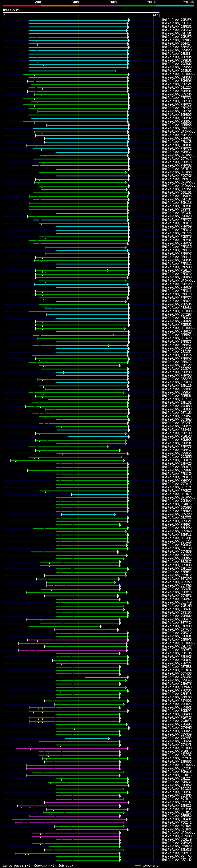The image size is (197, 868).
Task: Click the =100char. scale legend
Action: pyautogui.click(x=146, y=865)
